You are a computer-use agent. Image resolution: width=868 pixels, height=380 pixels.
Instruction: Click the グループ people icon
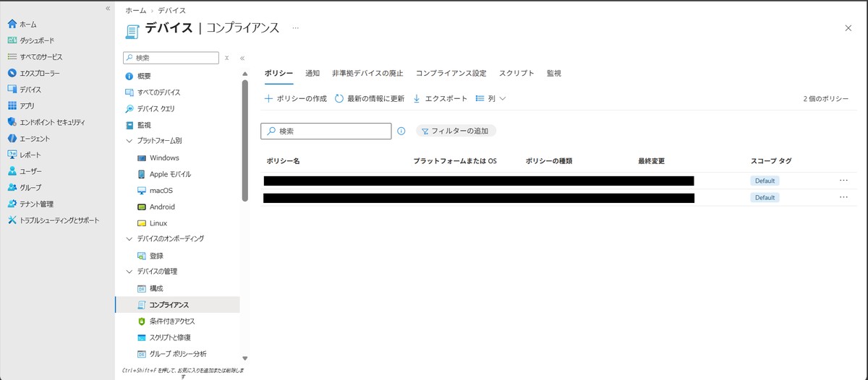(12, 187)
